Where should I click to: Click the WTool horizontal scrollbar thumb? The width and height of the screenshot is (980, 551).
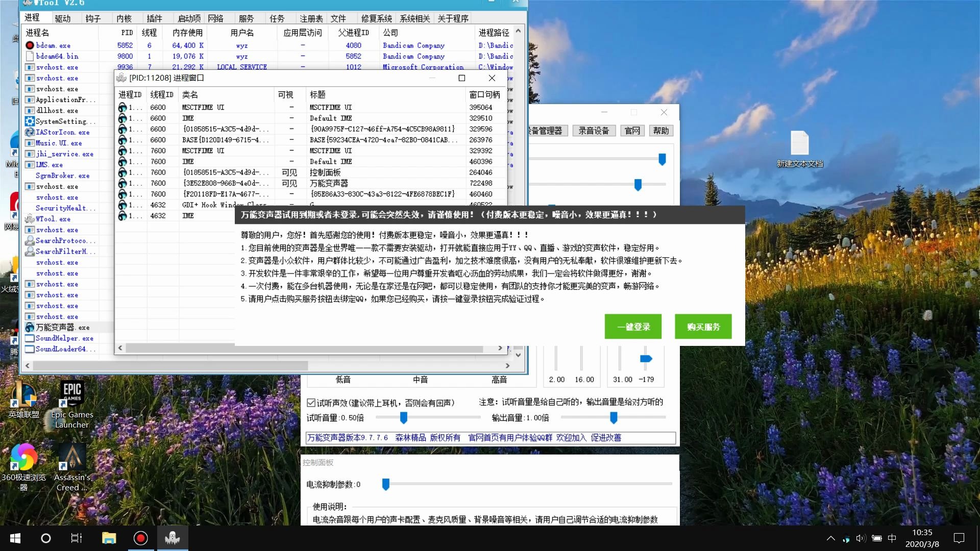pos(170,366)
